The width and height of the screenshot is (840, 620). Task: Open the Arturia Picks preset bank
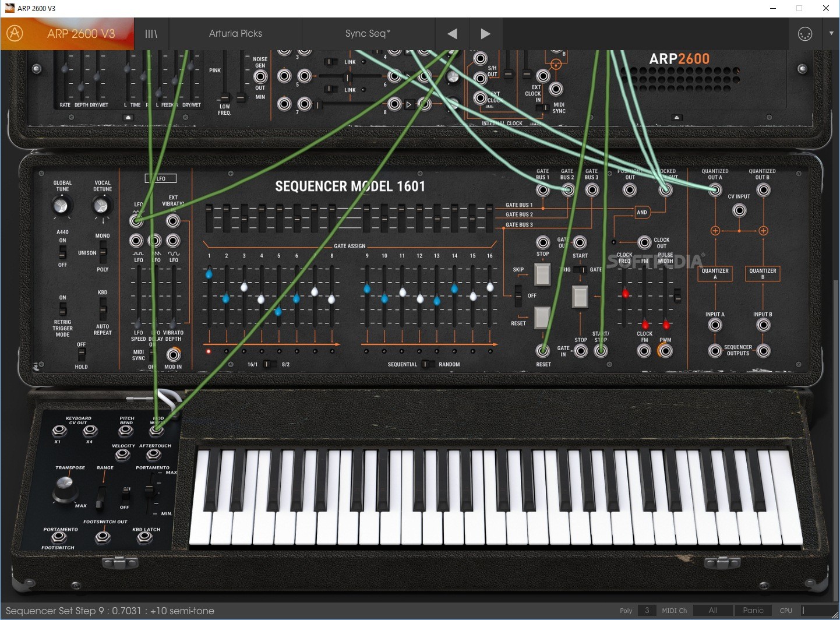pyautogui.click(x=235, y=34)
